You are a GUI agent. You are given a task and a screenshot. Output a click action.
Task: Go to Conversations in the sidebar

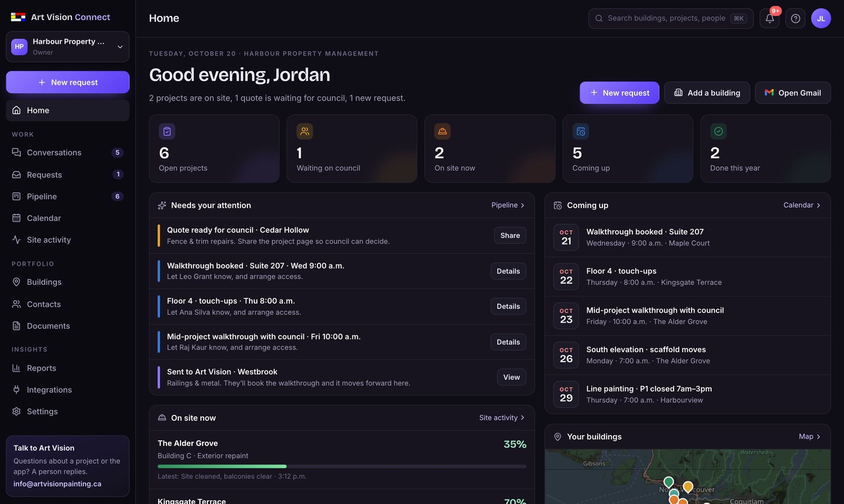[x=68, y=152]
